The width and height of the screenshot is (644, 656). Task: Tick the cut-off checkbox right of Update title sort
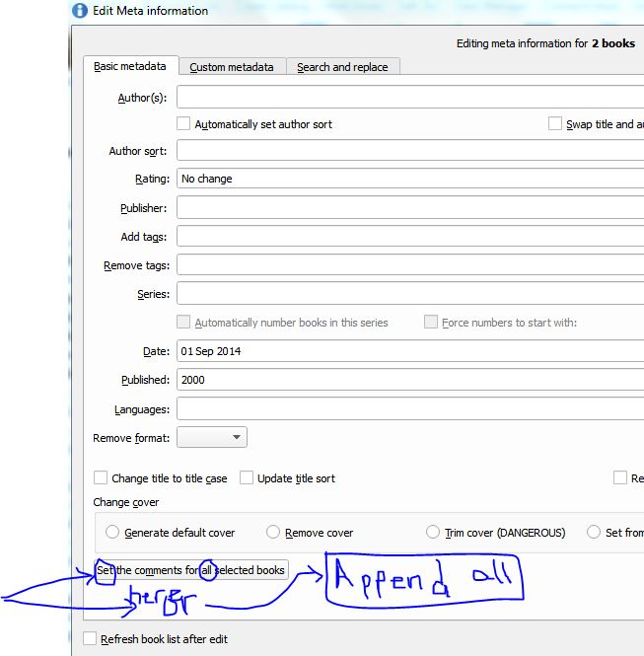point(619,477)
